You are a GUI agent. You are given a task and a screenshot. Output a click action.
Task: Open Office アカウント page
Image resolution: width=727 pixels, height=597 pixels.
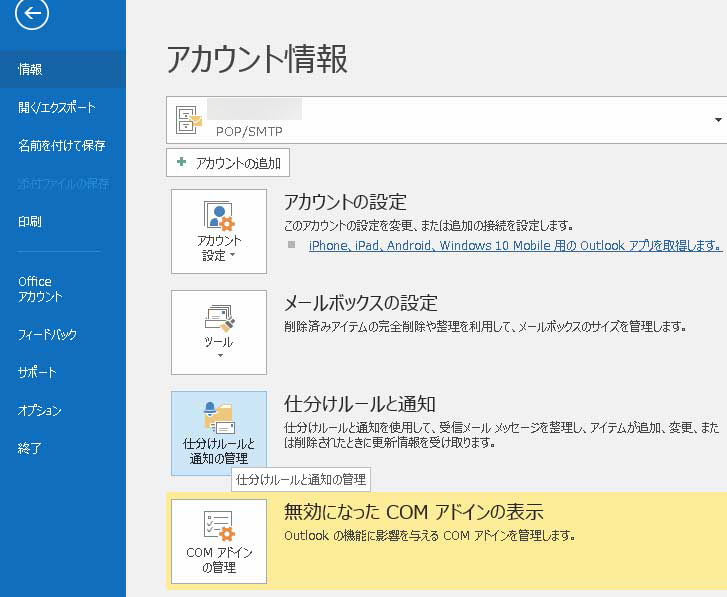pyautogui.click(x=40, y=289)
